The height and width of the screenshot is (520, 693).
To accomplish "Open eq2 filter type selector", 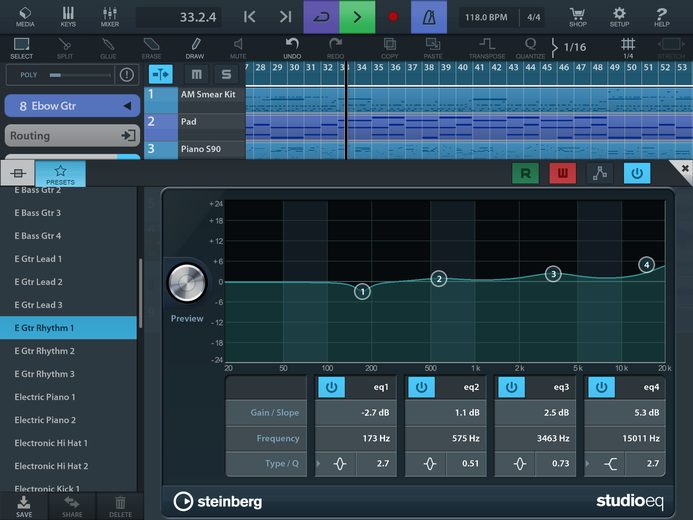I will tap(430, 464).
